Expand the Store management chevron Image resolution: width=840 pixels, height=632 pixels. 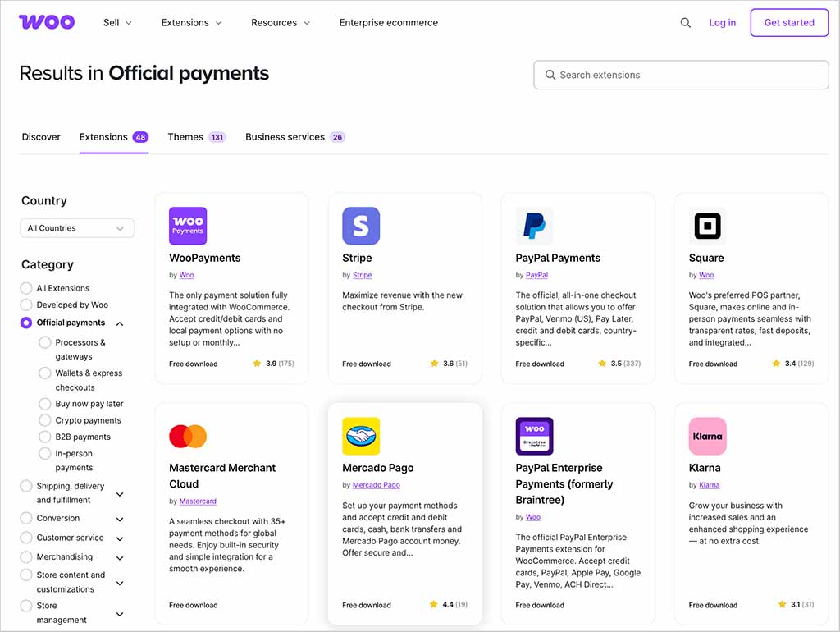(x=120, y=614)
